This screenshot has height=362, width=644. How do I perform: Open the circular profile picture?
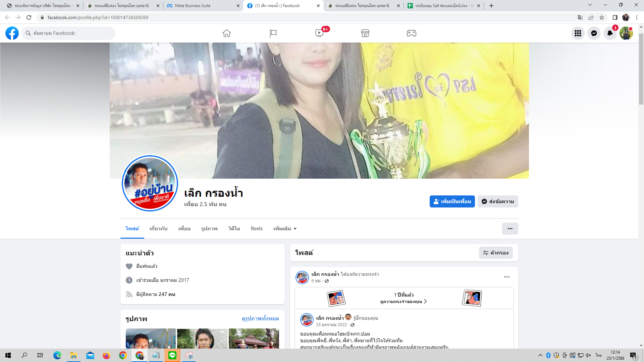point(150,183)
